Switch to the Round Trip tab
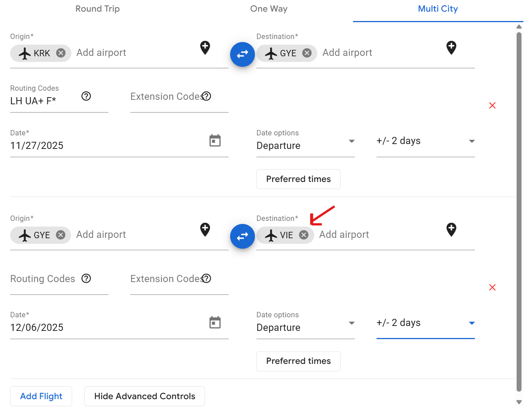This screenshot has width=532, height=410. [98, 9]
